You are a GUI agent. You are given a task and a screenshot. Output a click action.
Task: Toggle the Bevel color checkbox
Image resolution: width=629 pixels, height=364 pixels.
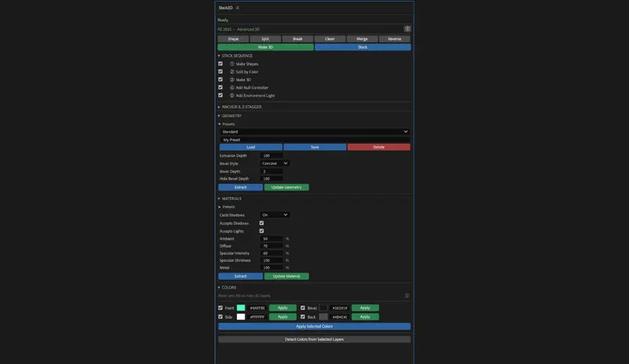click(303, 308)
